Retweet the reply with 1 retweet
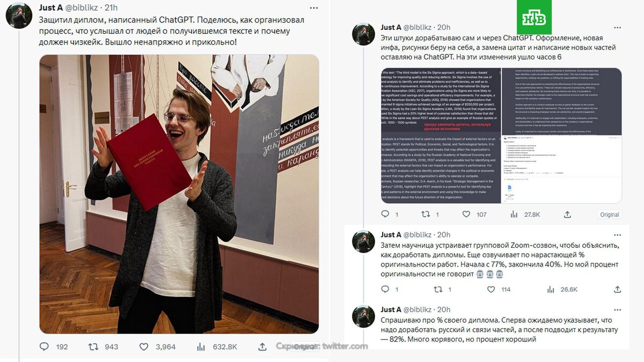Screen dimensions: 644x362 point(426,214)
